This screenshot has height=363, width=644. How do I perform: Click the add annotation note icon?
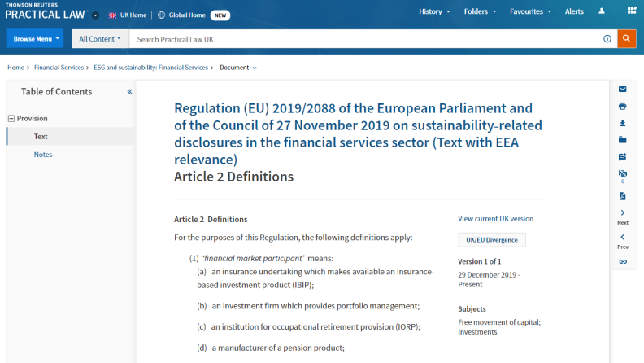pyautogui.click(x=623, y=156)
